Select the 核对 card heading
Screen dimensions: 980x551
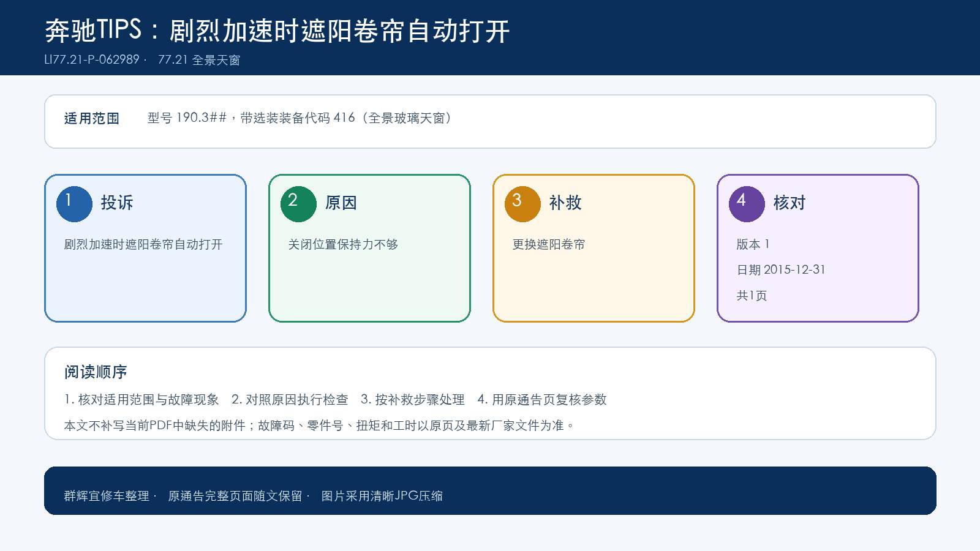pos(790,203)
